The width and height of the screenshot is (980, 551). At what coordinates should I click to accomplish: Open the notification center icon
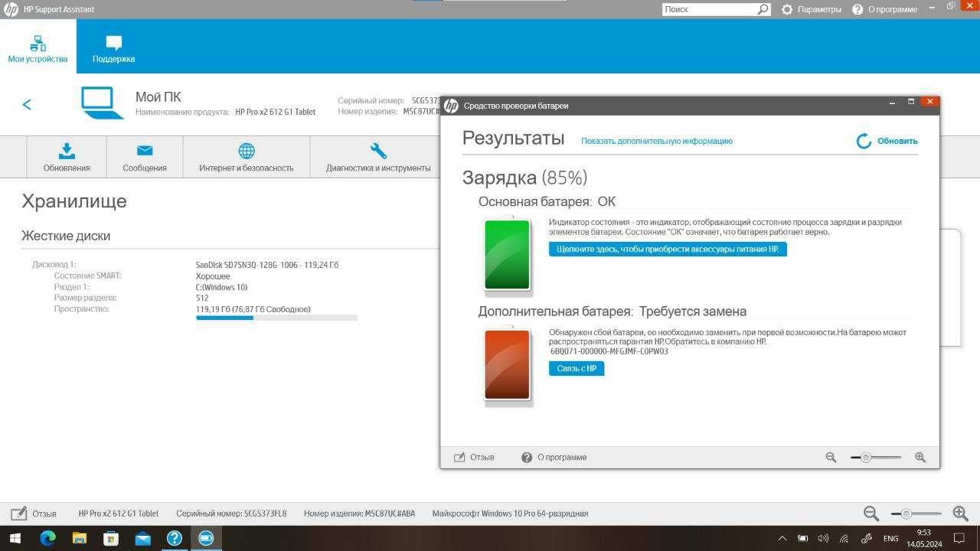click(x=959, y=539)
